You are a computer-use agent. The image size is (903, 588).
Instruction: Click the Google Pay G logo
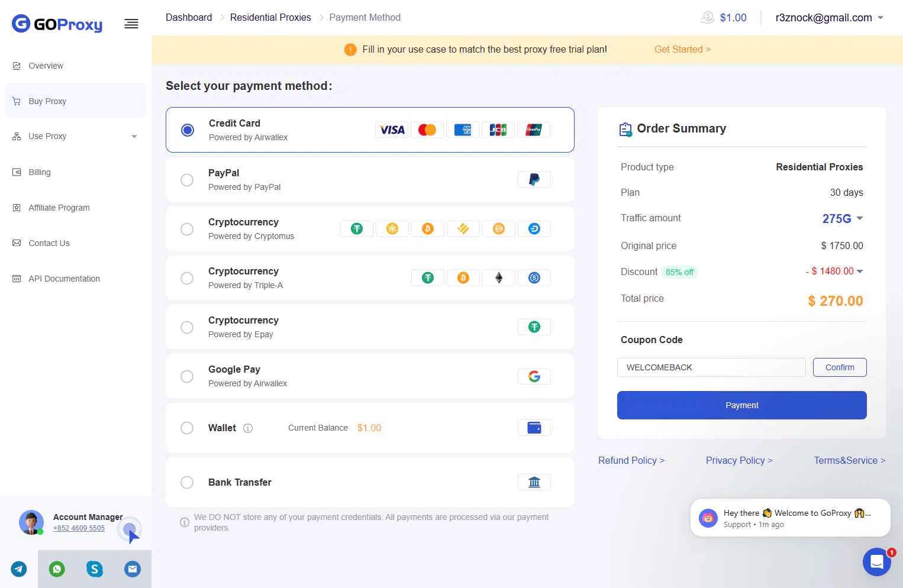click(x=534, y=376)
